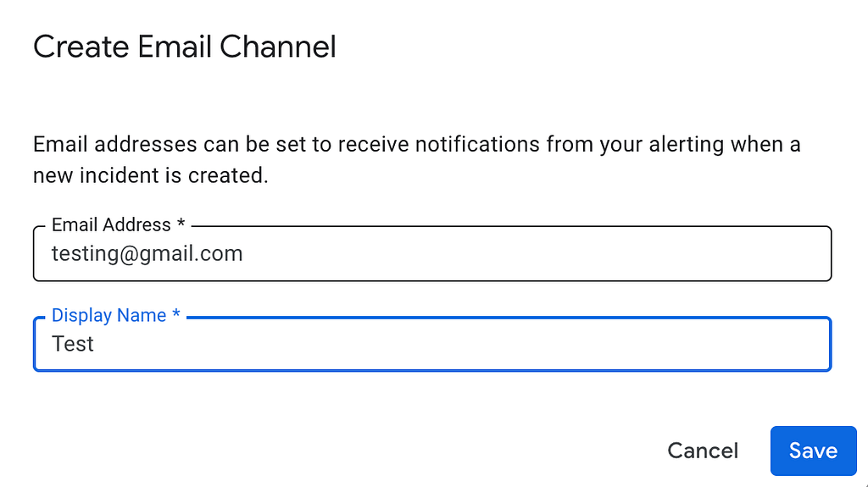Click the word alerting in the description
Viewport: 868px width, 487px height.
pos(686,145)
